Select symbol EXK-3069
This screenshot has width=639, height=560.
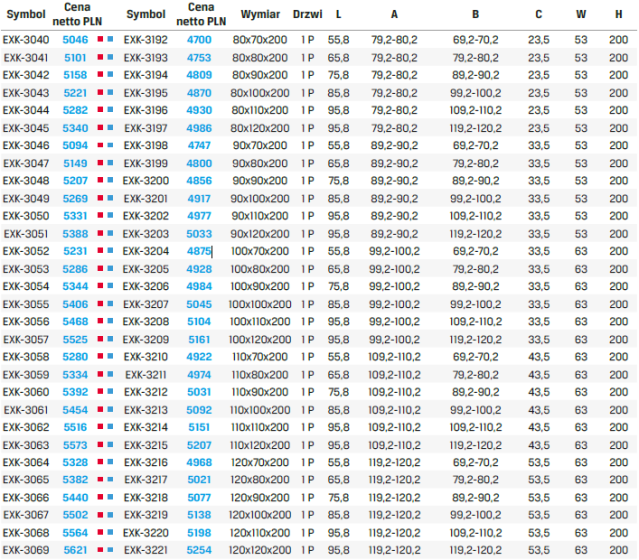click(x=26, y=550)
